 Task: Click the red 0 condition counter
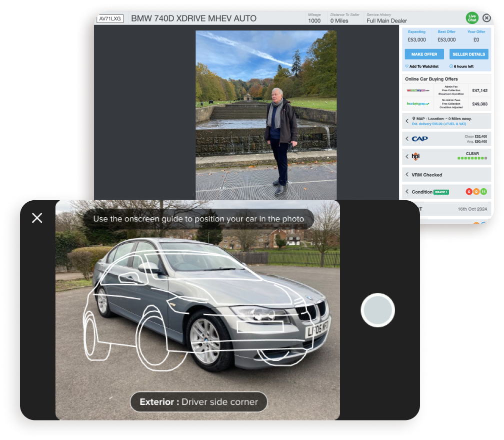point(469,192)
